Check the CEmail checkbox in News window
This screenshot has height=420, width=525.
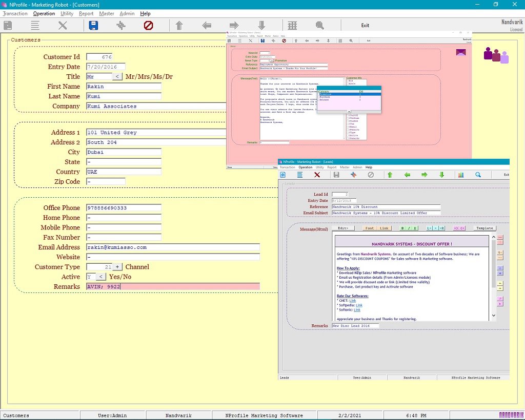[x=348, y=127]
